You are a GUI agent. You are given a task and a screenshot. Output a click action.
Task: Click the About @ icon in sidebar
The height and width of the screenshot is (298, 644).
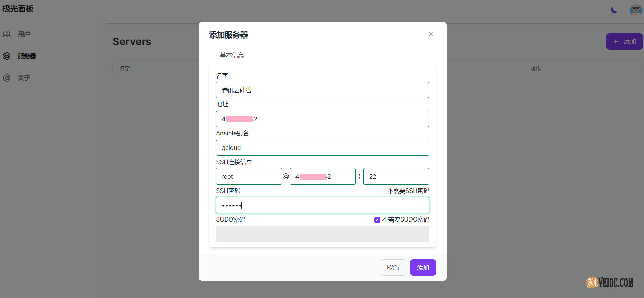click(x=7, y=78)
